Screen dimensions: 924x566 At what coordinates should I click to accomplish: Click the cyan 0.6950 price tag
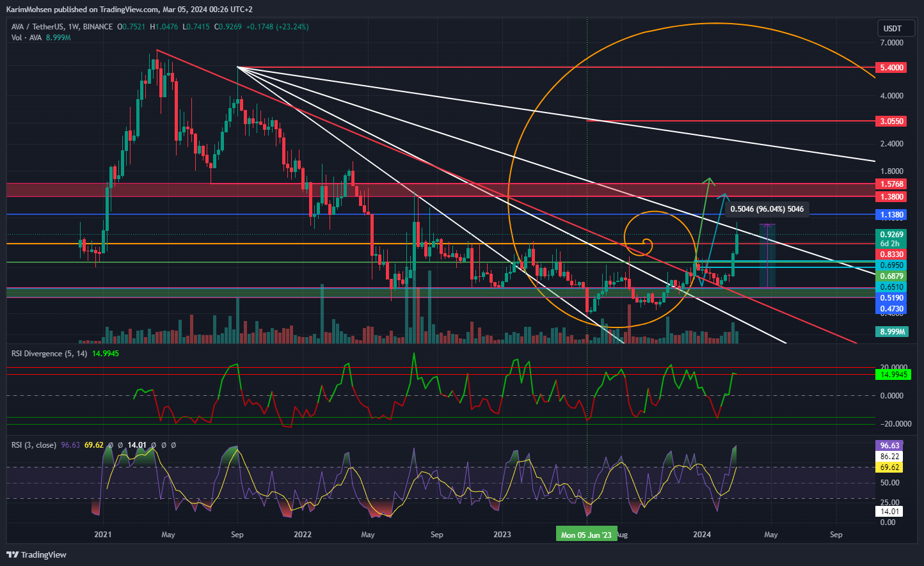[x=891, y=265]
